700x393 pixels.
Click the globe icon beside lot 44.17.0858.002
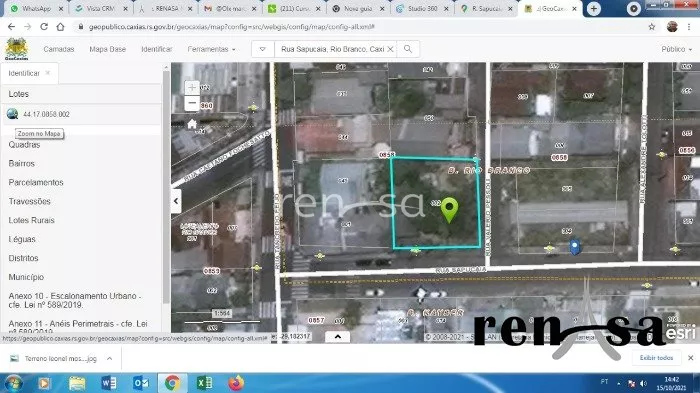pos(12,114)
